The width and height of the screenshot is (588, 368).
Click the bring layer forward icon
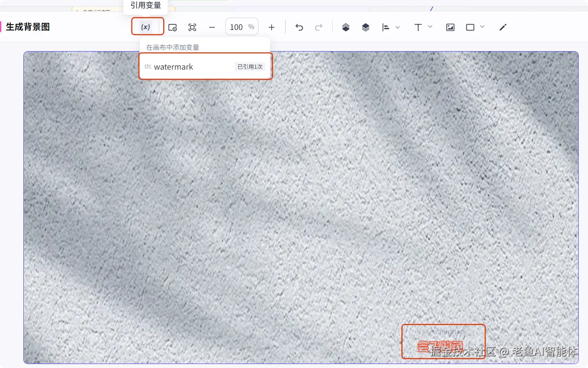(346, 27)
